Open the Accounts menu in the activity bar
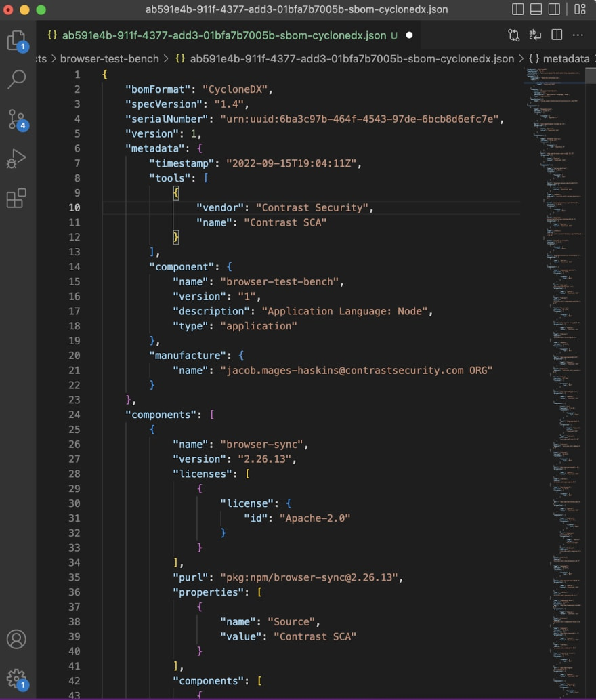The height and width of the screenshot is (700, 596). point(16,638)
